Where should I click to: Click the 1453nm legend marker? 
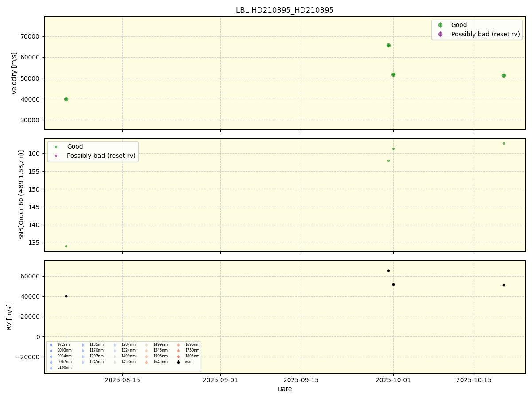pyautogui.click(x=115, y=362)
